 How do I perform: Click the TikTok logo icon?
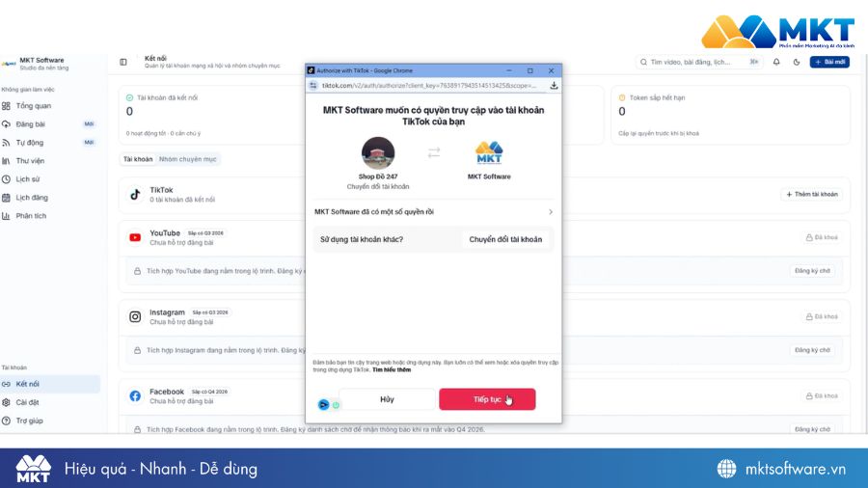135,194
